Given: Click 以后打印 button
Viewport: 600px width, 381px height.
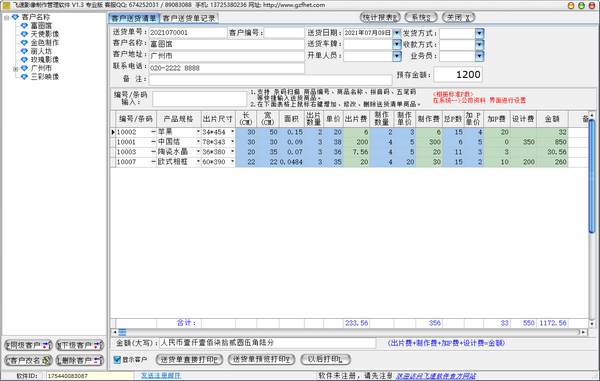Looking at the screenshot, I should [x=325, y=360].
